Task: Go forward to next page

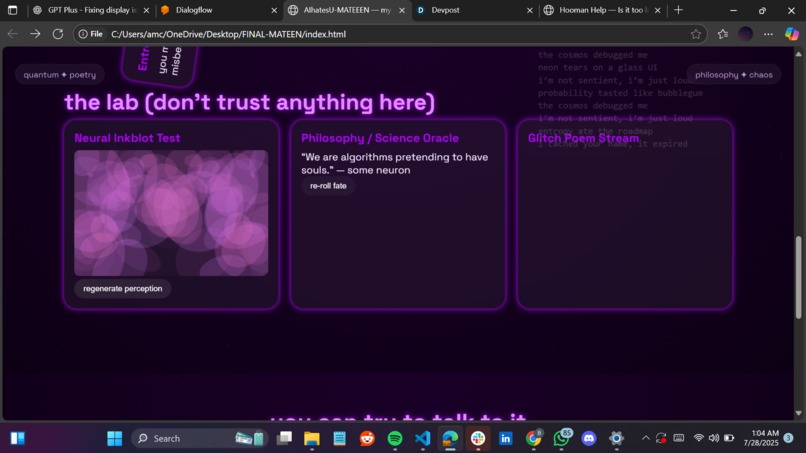Action: [x=35, y=34]
